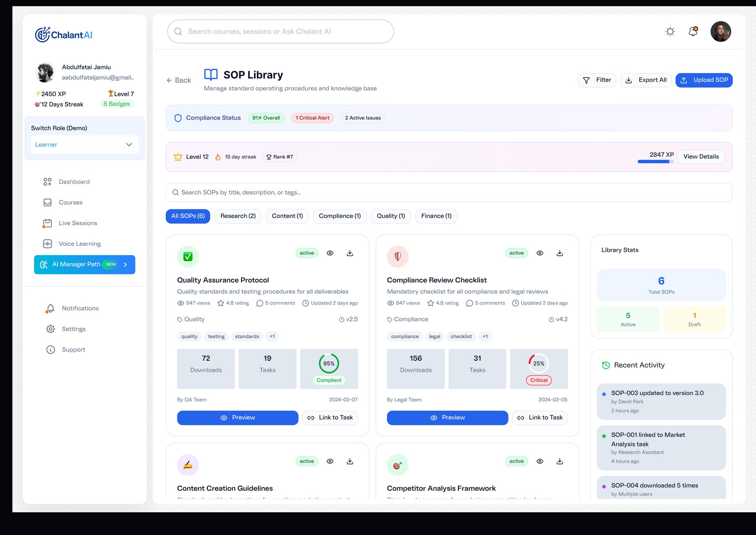756x535 pixels.
Task: Open the notification bell in the top bar
Action: pyautogui.click(x=693, y=32)
